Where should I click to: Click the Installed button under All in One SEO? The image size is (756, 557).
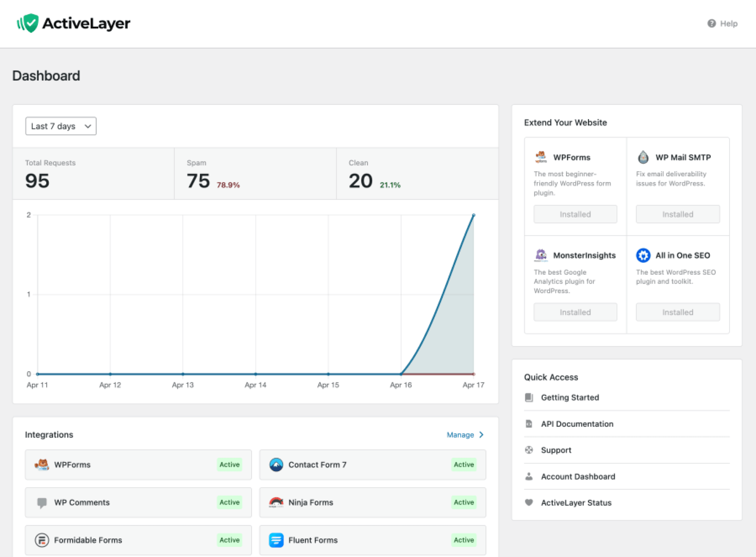[677, 312]
